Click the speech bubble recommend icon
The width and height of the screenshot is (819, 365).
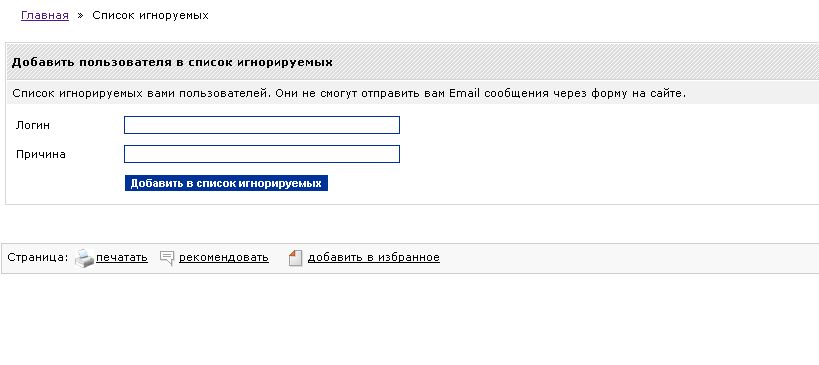click(x=167, y=258)
